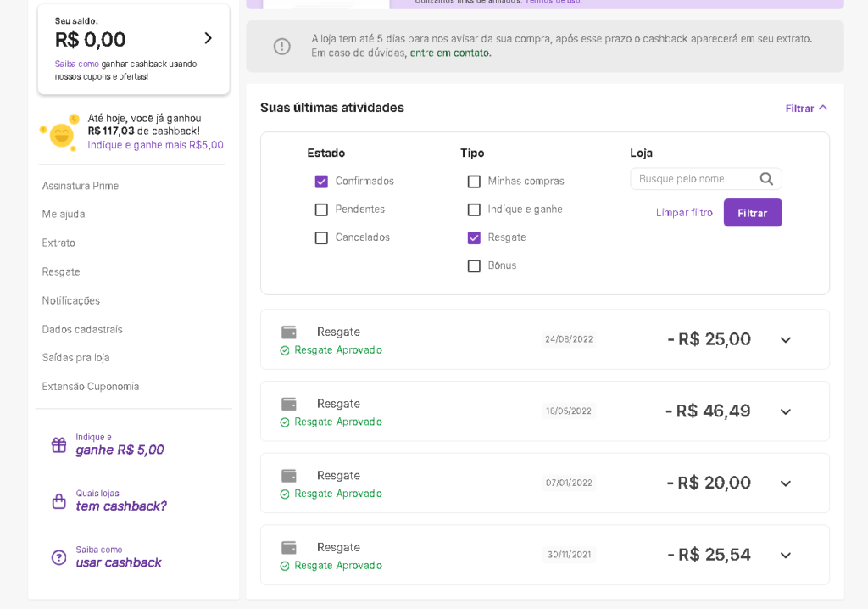Screen dimensions: 868x609
Task: Click the question mark icon beside usar cashback
Action: tap(58, 557)
